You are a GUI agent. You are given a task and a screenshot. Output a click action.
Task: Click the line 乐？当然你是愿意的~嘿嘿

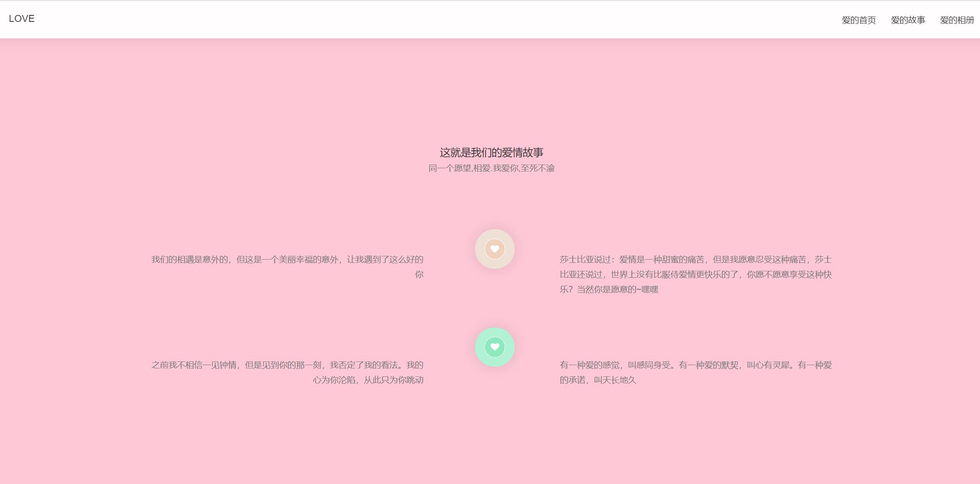609,290
